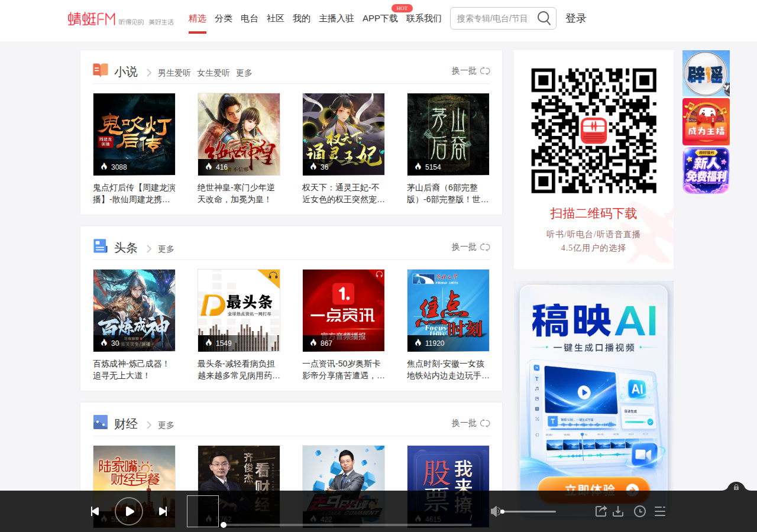Screen dimensions: 757x532
Task: Mute audio via speaker icon
Action: coord(496,511)
